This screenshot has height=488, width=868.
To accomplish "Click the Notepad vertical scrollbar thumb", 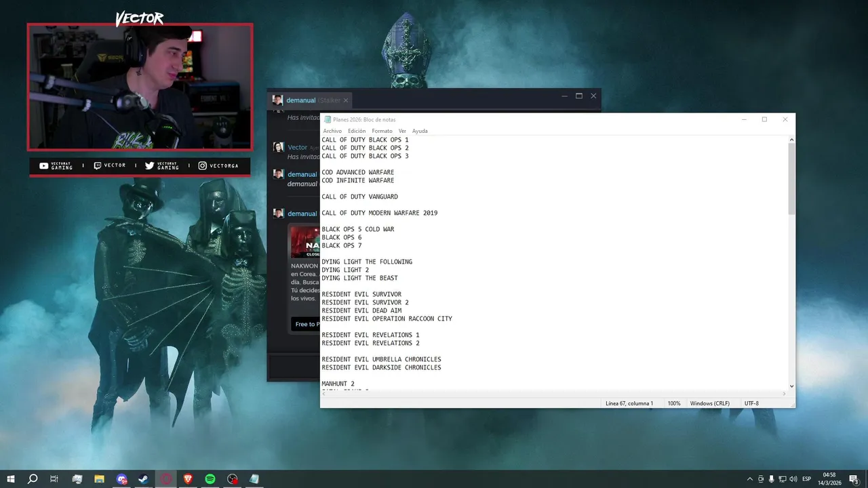I will point(791,180).
